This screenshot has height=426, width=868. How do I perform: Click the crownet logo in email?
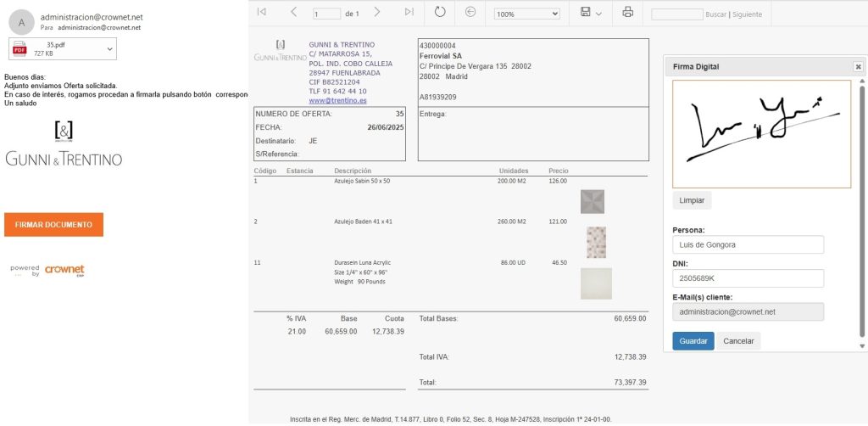point(64,271)
